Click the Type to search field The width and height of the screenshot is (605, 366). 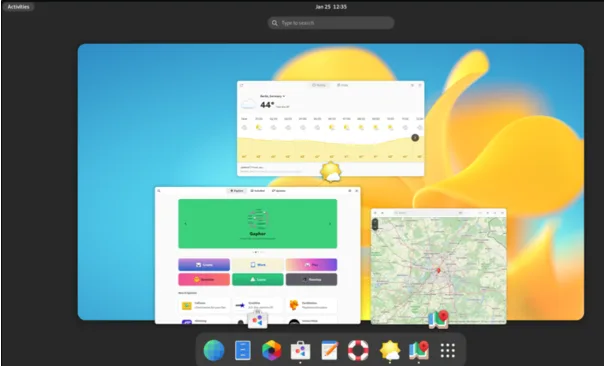pos(331,23)
